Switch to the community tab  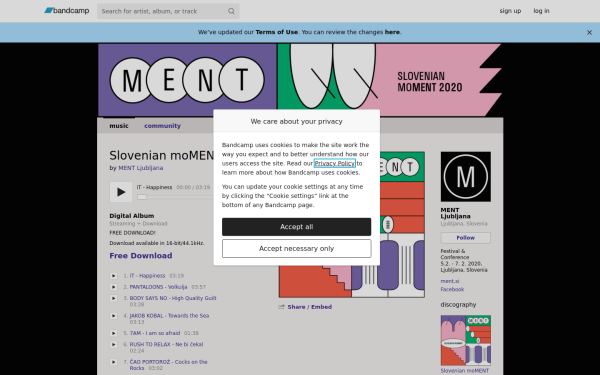162,126
